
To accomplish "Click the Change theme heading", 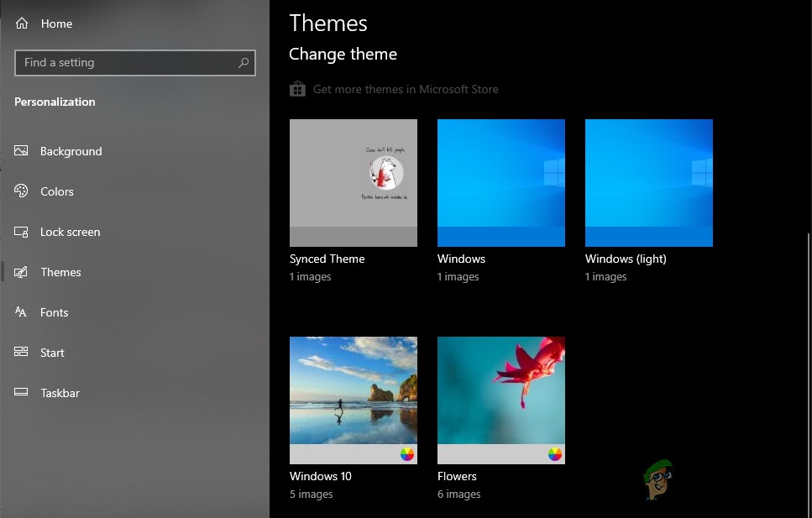I will pos(343,54).
